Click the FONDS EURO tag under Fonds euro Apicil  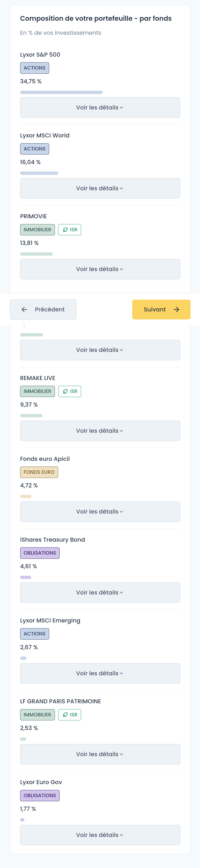tap(39, 472)
